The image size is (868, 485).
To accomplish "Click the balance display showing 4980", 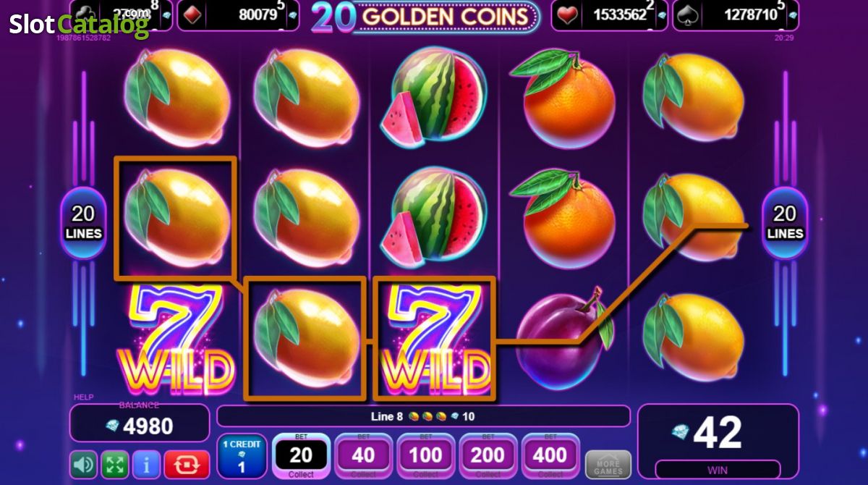I will tap(140, 424).
